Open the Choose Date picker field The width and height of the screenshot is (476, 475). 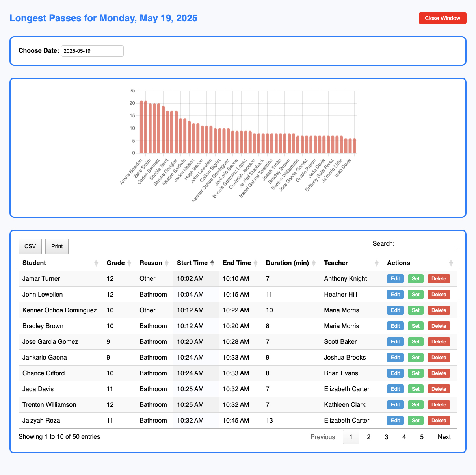point(92,51)
